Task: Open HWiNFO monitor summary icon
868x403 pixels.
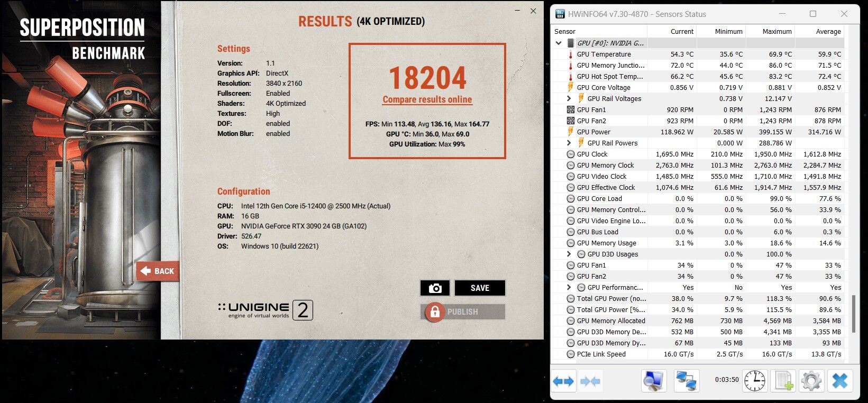Action: pyautogui.click(x=653, y=381)
